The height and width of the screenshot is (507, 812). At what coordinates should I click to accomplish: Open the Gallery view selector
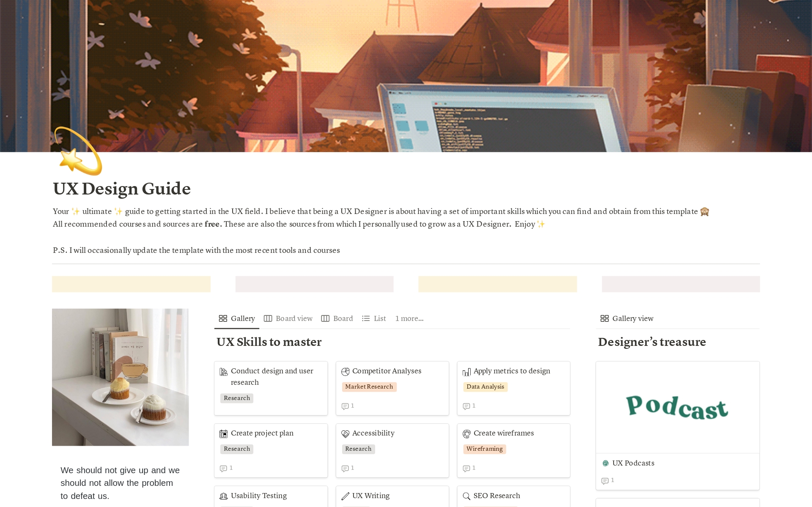click(627, 318)
